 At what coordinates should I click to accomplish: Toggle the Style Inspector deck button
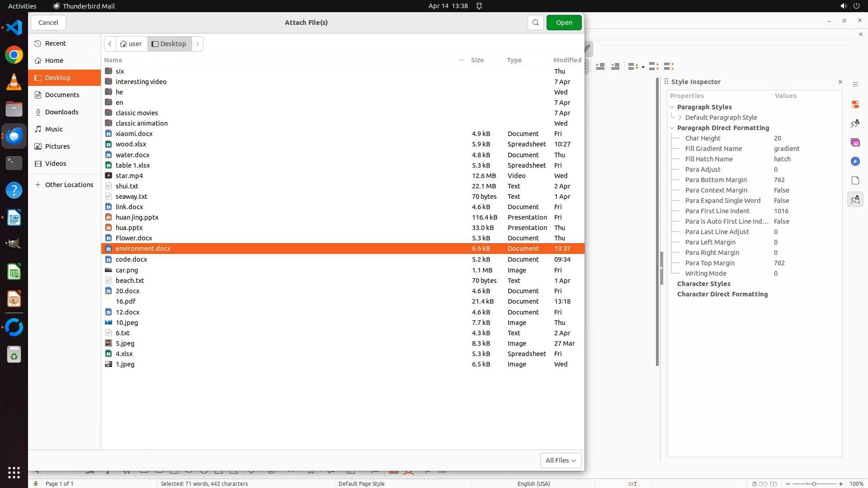click(x=855, y=199)
